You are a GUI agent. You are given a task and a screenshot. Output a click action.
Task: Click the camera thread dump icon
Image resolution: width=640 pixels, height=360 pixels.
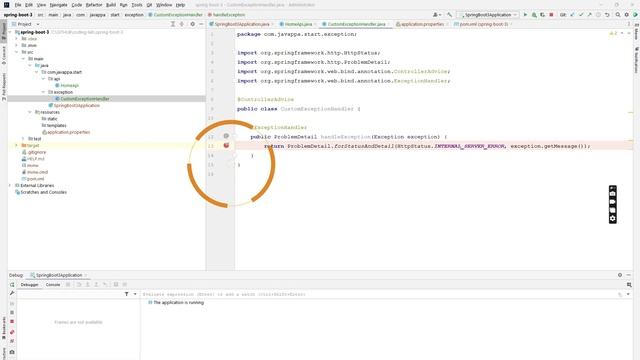tap(12, 352)
